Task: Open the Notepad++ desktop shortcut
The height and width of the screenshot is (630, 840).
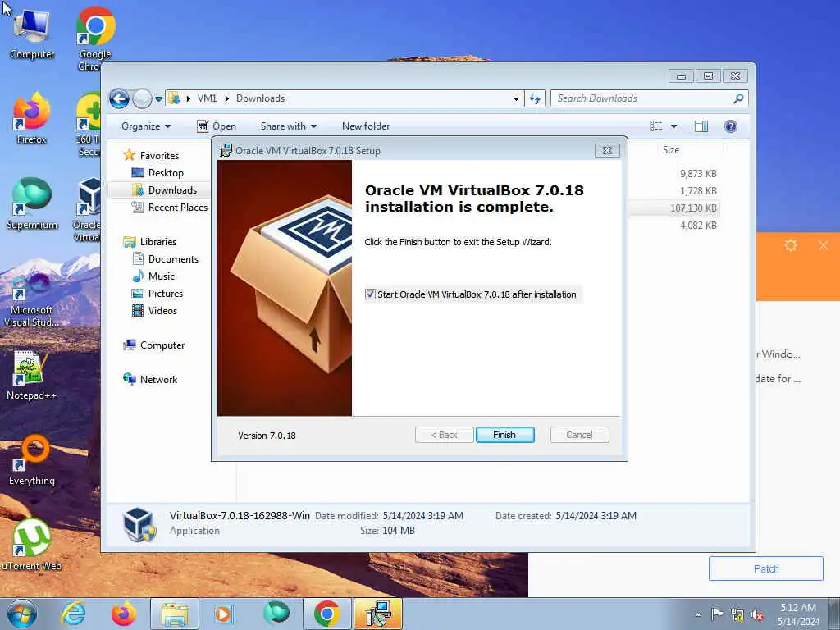Action: pos(32,375)
